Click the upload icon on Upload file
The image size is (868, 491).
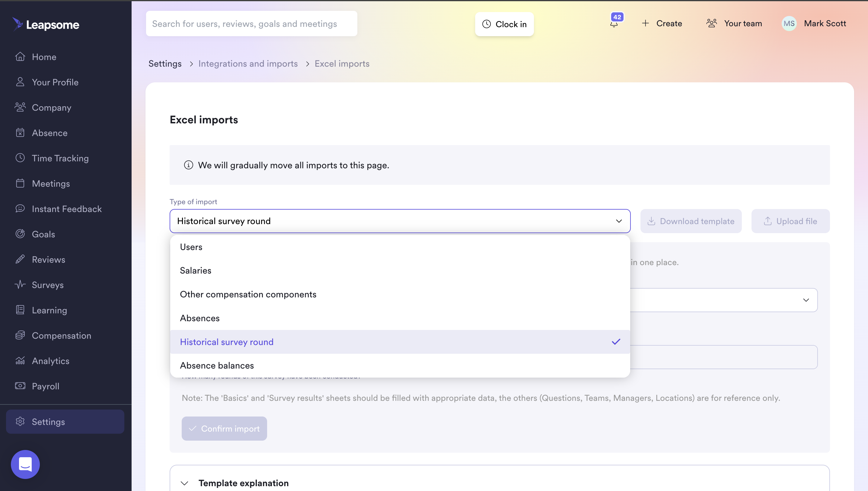768,221
